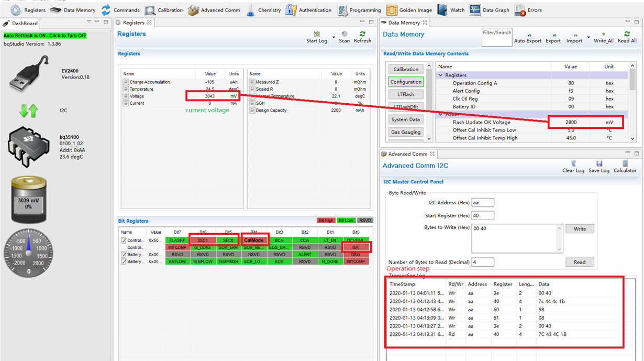This screenshot has height=361, width=644.
Task: Click the CalMode bit cell
Action: pos(254,240)
